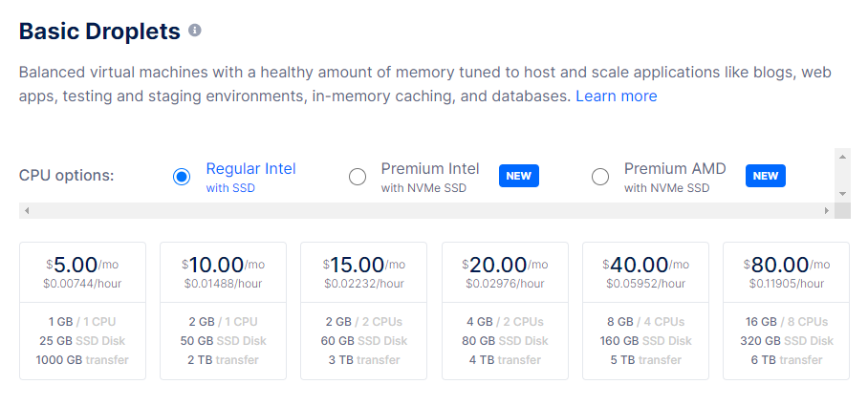Click the up arrow of vertical scrollbar
868x406 pixels.
click(842, 157)
